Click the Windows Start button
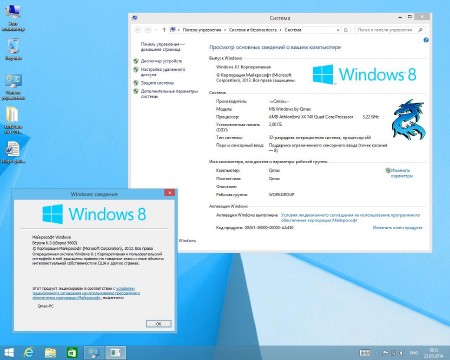 coord(9,353)
